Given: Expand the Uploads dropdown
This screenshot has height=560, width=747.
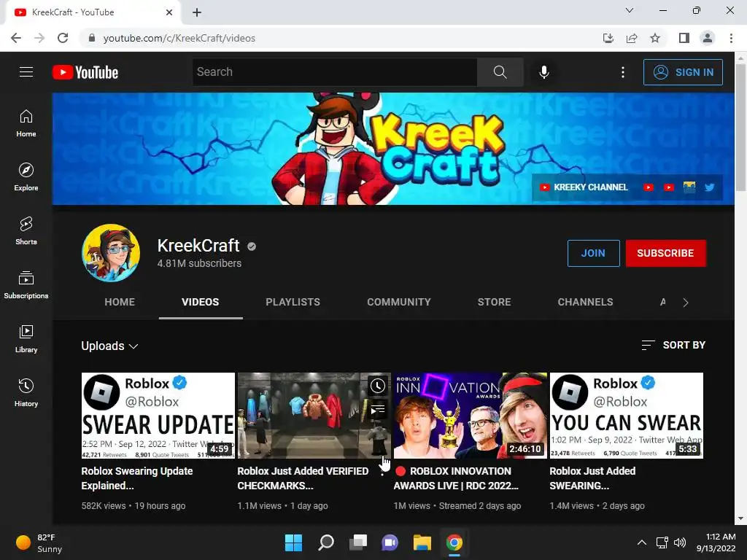Looking at the screenshot, I should point(109,346).
